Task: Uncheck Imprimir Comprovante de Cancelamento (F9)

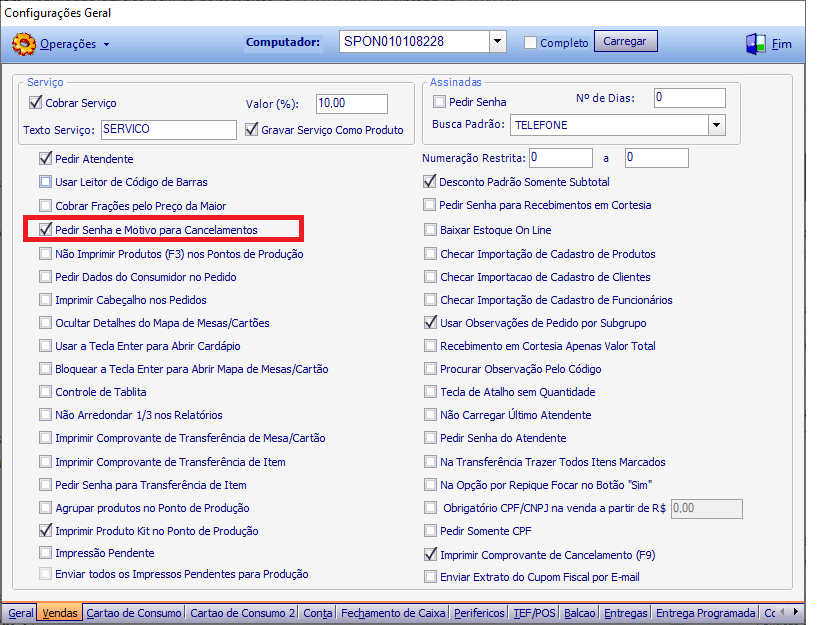Action: click(430, 555)
